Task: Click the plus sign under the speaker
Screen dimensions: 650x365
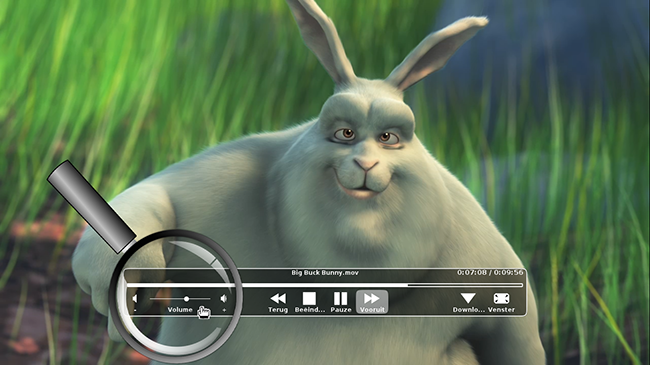Action: click(x=224, y=310)
